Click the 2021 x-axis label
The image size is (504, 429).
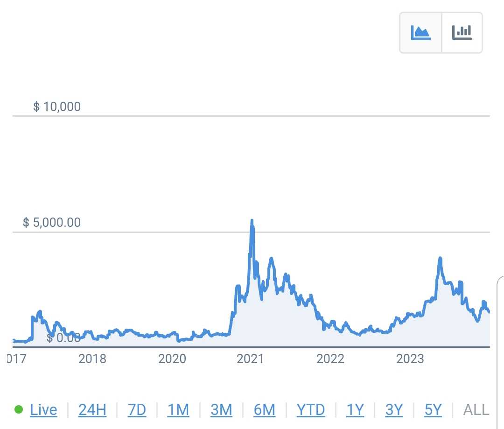[250, 359]
